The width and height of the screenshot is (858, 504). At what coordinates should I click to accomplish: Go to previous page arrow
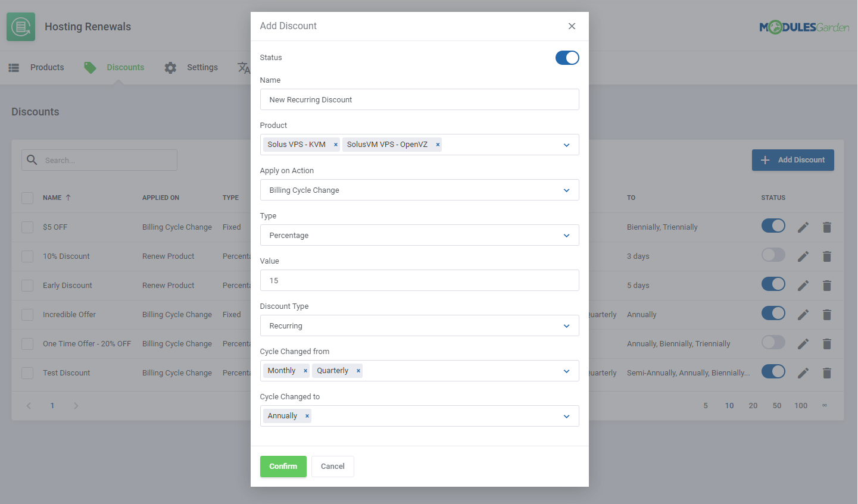29,406
